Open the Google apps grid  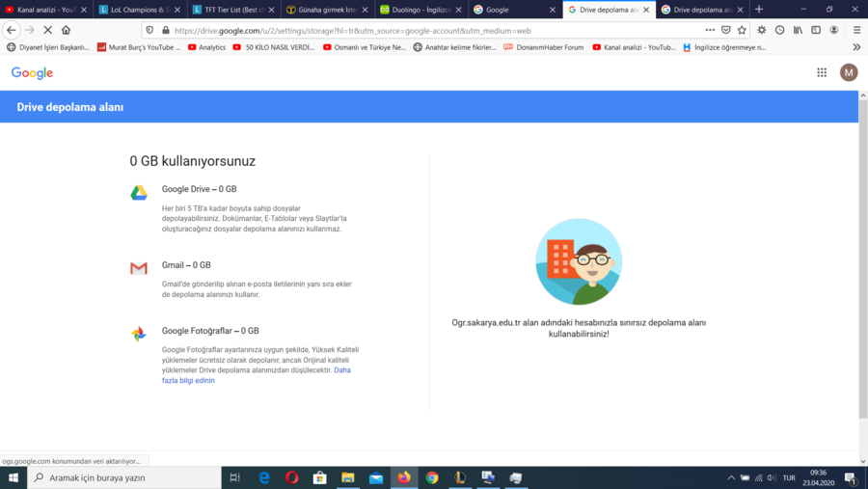tap(822, 72)
